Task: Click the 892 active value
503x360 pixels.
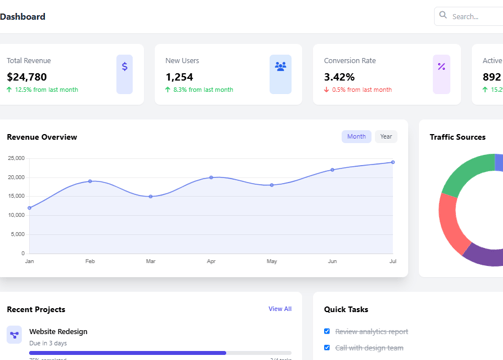Action: tap(492, 77)
